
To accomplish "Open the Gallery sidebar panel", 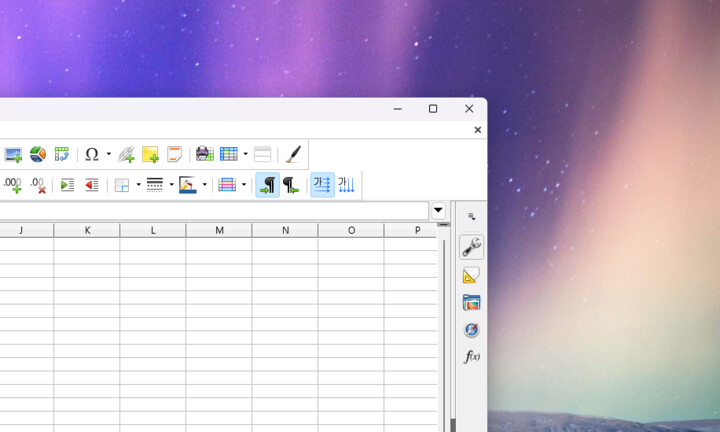I will [x=471, y=302].
